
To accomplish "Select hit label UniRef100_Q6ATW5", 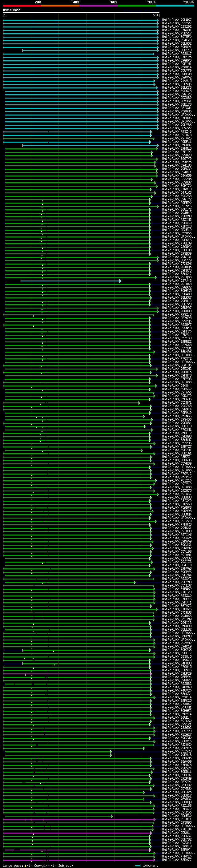I will (x=176, y=365).
